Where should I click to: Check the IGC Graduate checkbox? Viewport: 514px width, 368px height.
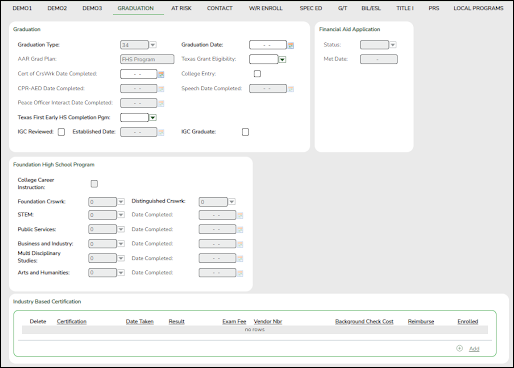click(x=245, y=132)
